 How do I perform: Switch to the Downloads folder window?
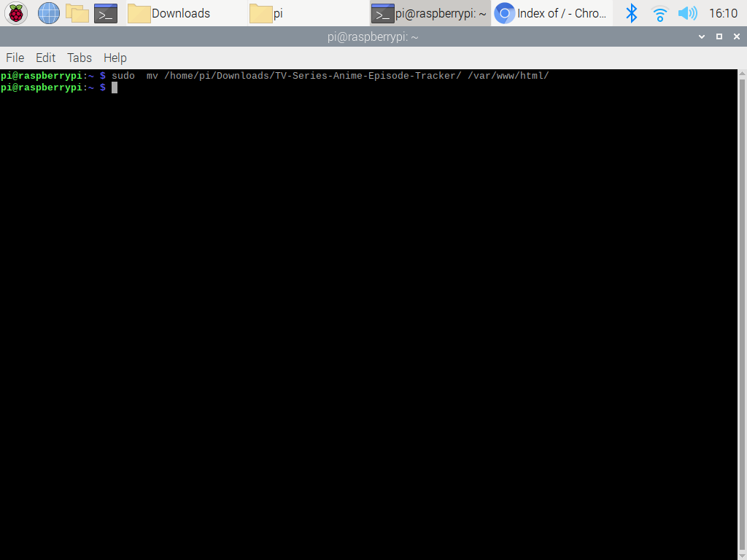[181, 13]
